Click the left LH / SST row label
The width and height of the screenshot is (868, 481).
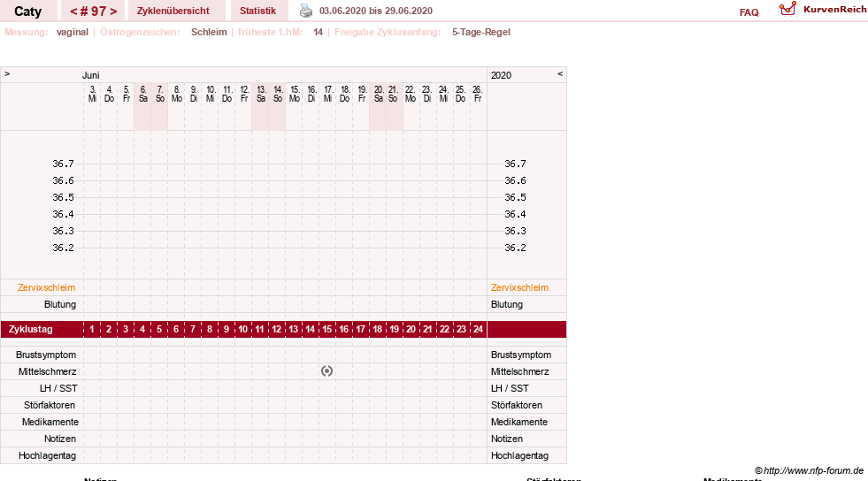click(58, 388)
